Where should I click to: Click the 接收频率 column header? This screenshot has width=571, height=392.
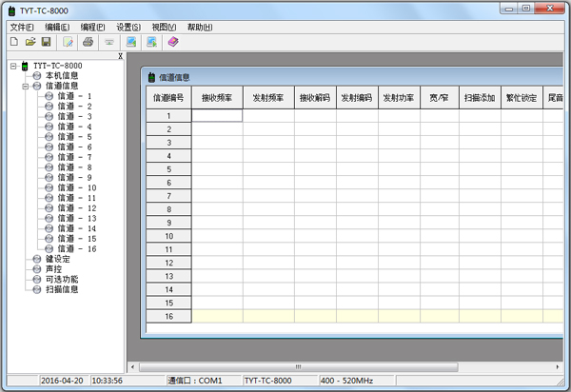pos(217,98)
